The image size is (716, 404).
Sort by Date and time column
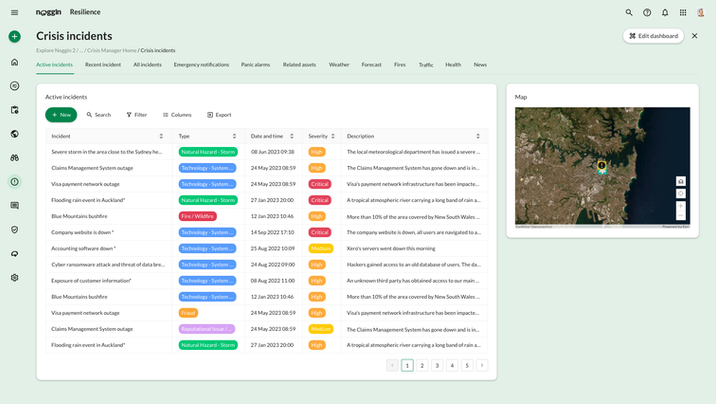point(292,136)
